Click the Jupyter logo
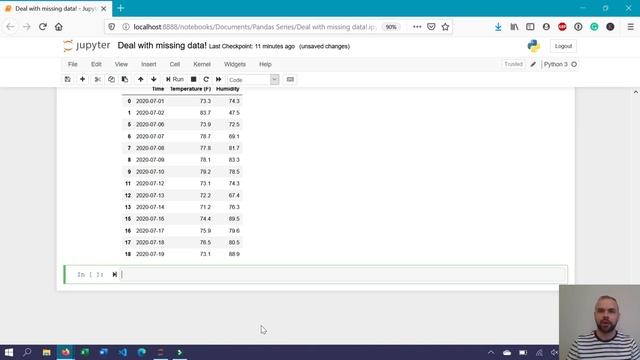 (x=87, y=46)
